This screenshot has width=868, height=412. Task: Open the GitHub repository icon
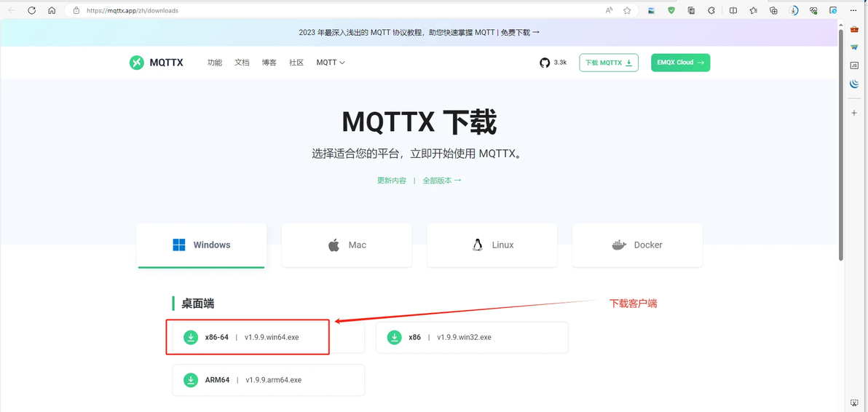(x=545, y=63)
